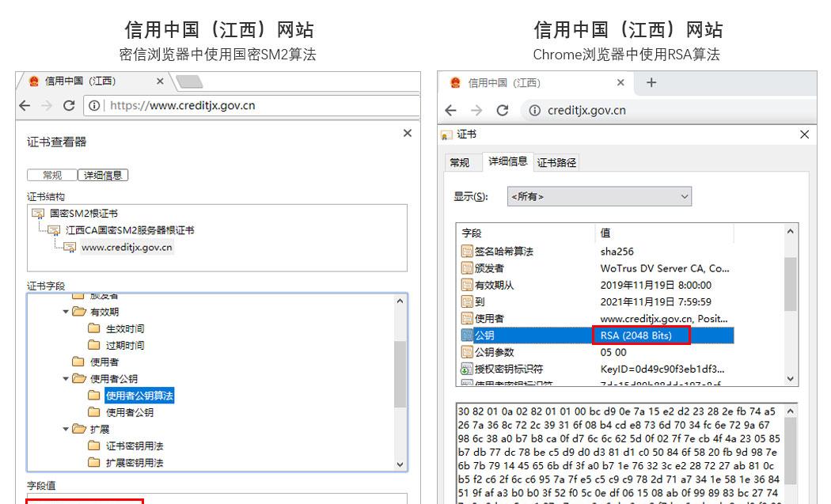Reload page in Chrome window
The height and width of the screenshot is (504, 831).
pos(503,110)
